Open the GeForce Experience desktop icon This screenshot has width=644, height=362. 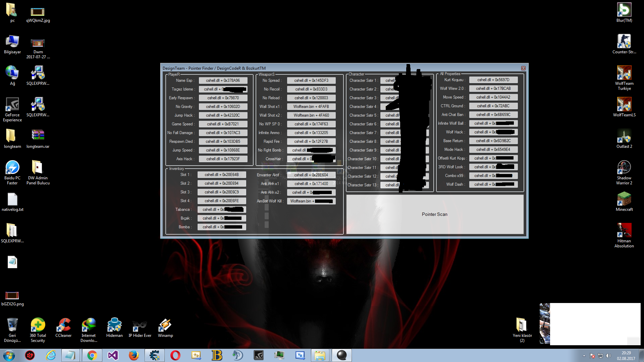(12, 109)
